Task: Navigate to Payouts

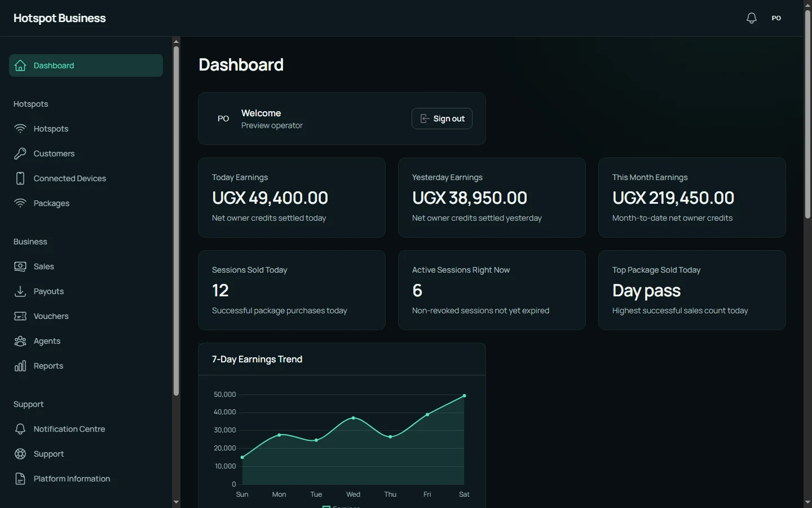Action: [x=86, y=291]
